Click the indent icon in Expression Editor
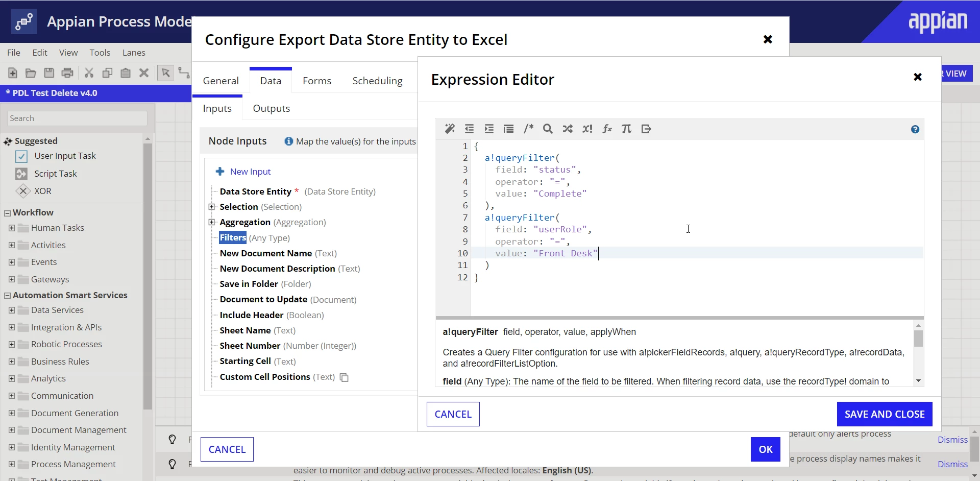 [x=489, y=129]
